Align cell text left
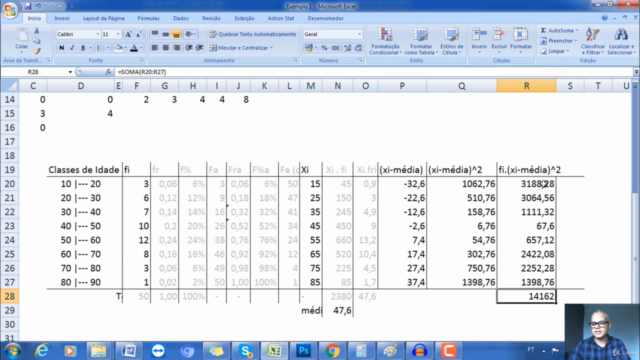The image size is (640, 360). point(155,48)
